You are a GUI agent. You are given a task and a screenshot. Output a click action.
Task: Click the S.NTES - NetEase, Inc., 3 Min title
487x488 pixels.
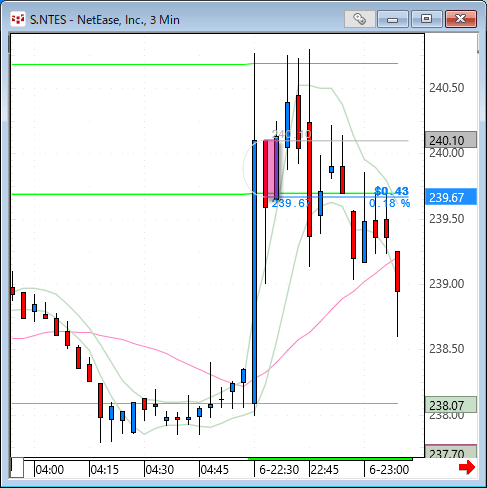[105, 20]
